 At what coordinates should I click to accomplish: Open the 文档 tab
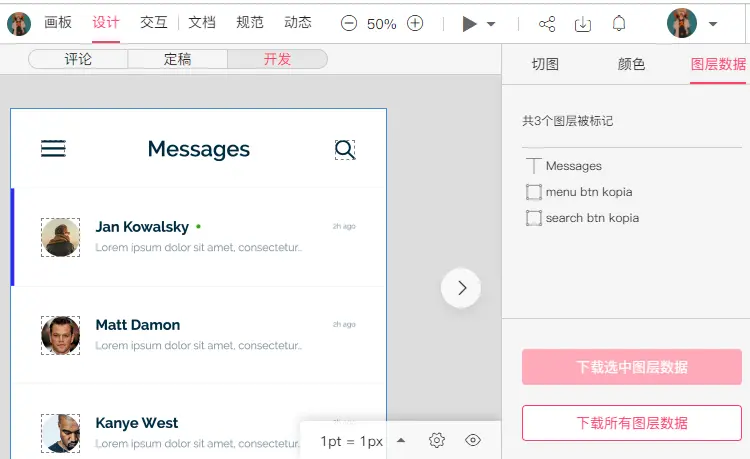202,22
